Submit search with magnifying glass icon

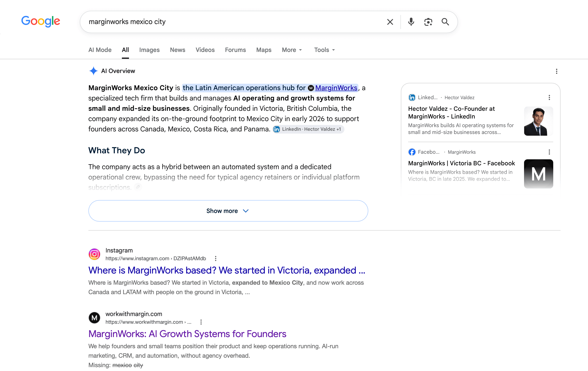[x=445, y=22]
